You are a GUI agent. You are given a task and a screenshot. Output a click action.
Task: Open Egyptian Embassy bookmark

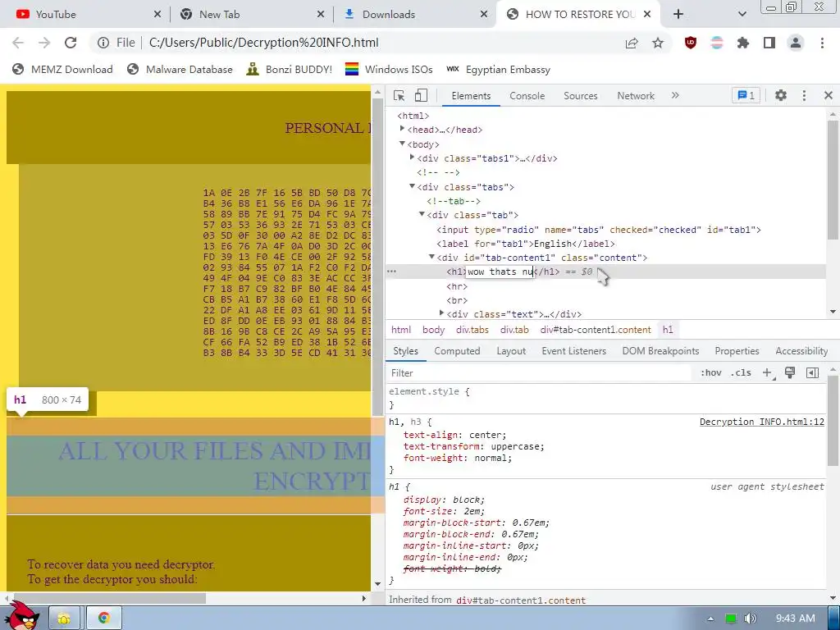[498, 69]
